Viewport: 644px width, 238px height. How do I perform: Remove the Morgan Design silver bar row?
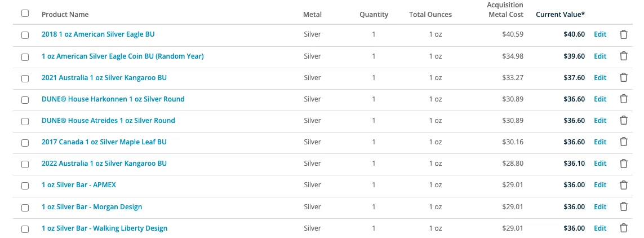[624, 206]
